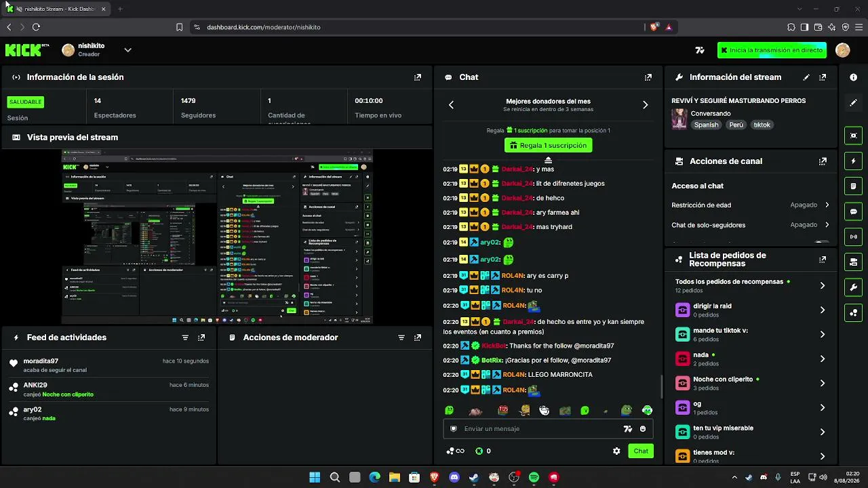The image size is (868, 488).
Task: Toggle the moderator actions note icon in sidebar
Action: 853,186
